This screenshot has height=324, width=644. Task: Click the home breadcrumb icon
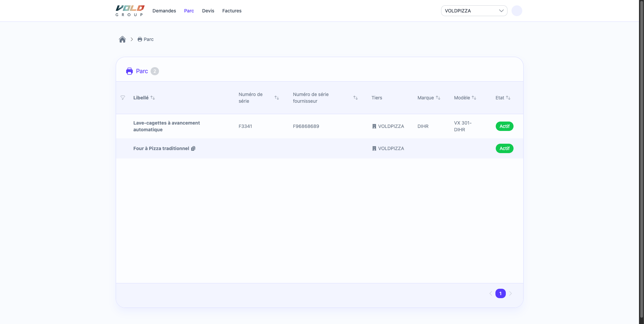tap(122, 39)
